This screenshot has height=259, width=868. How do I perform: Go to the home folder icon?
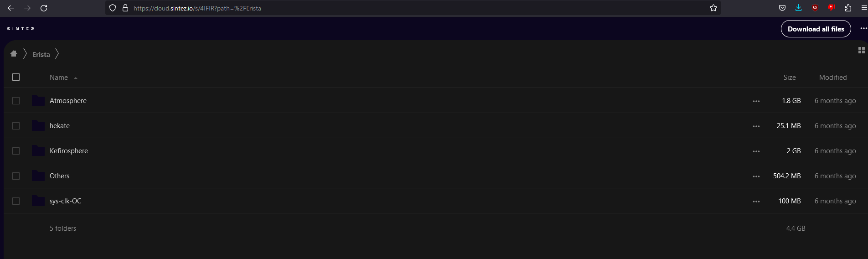click(x=14, y=54)
